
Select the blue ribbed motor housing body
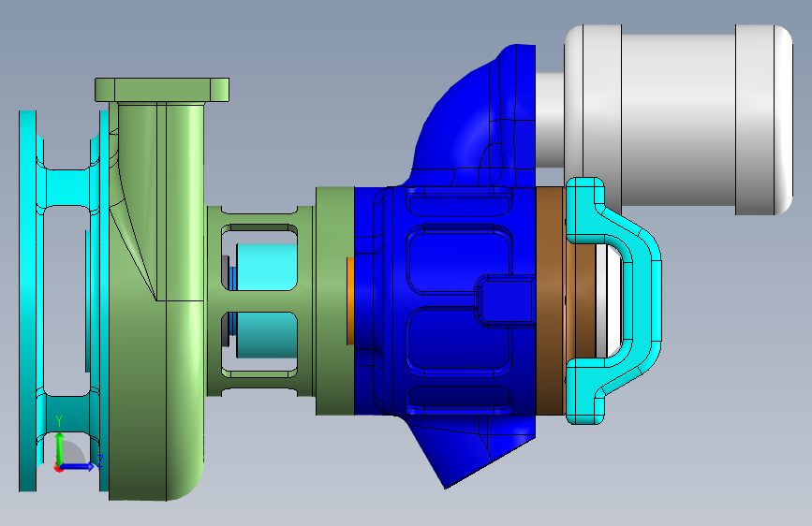(444, 300)
